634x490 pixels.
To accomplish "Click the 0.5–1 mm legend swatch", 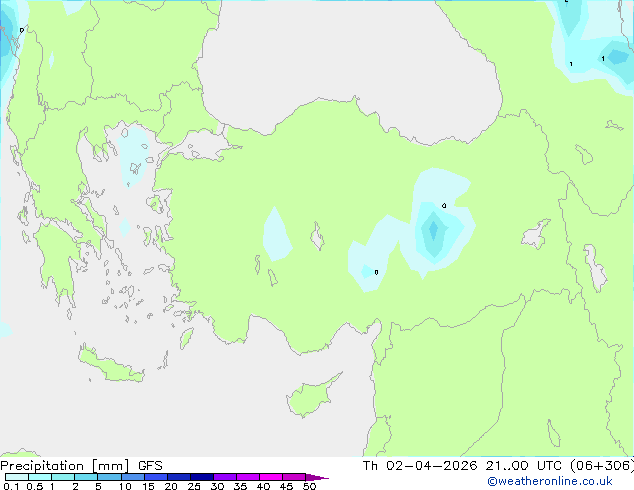I will pos(40,477).
